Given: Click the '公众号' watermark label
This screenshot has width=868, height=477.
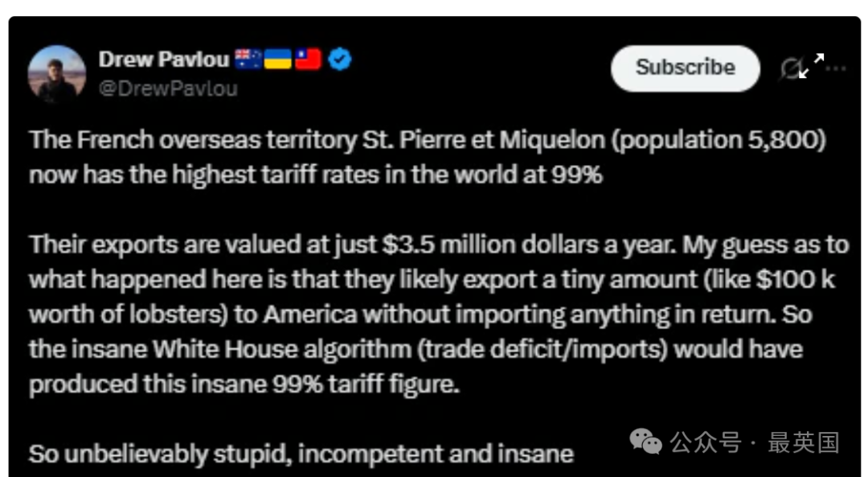Looking at the screenshot, I should [706, 442].
